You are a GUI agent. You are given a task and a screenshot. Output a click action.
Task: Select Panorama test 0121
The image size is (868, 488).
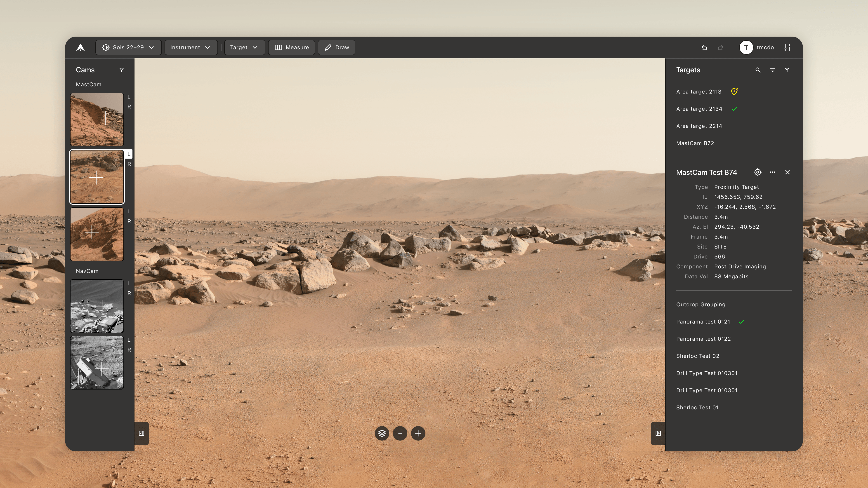tap(703, 322)
